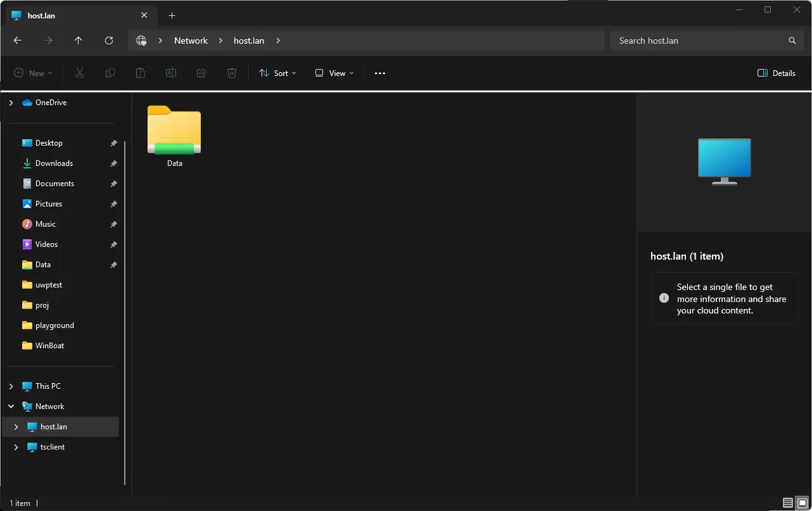The height and width of the screenshot is (511, 812).
Task: Rename using the toolbar rename icon
Action: click(x=170, y=73)
